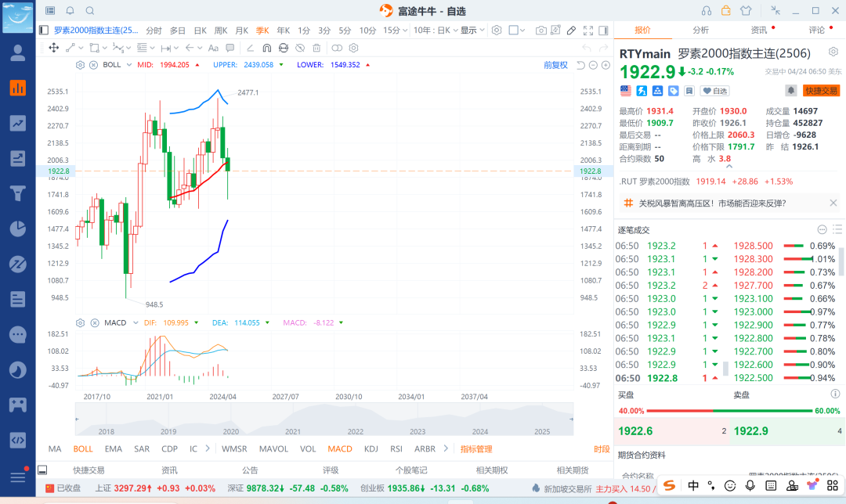Select the comment bubble drawing tool
Image resolution: width=846 pixels, height=504 pixels.
tap(230, 48)
